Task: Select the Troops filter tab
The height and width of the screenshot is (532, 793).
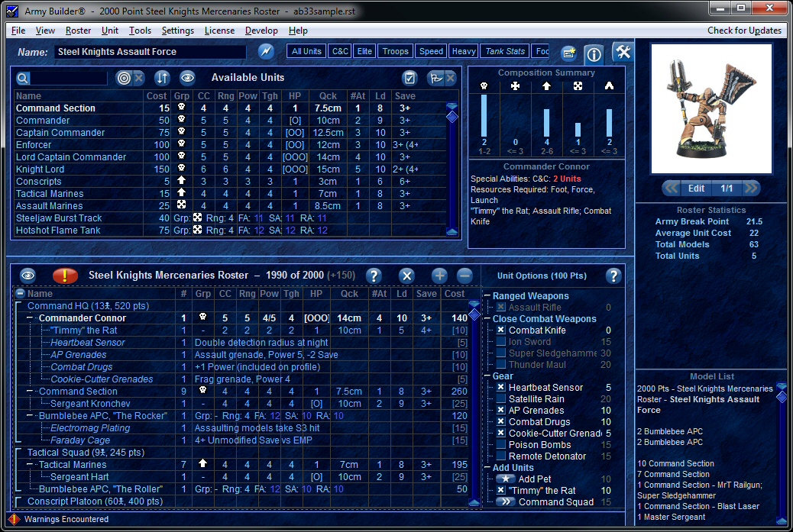Action: click(x=395, y=51)
